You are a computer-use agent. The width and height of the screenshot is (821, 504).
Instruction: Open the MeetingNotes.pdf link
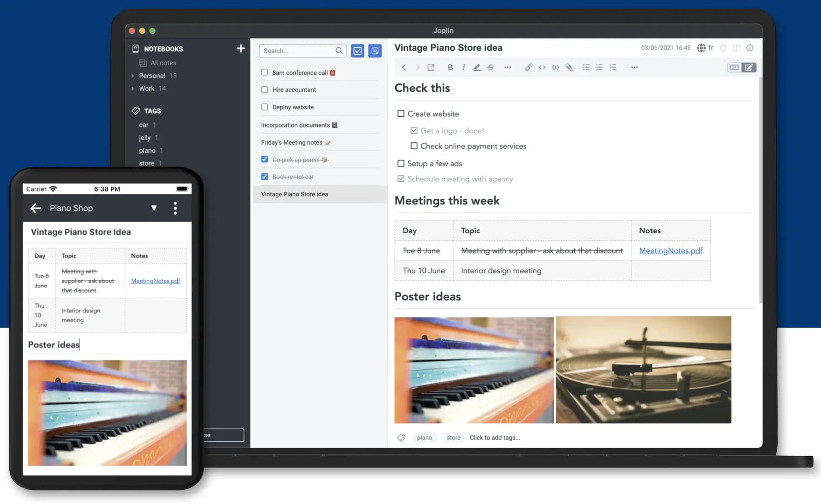670,251
